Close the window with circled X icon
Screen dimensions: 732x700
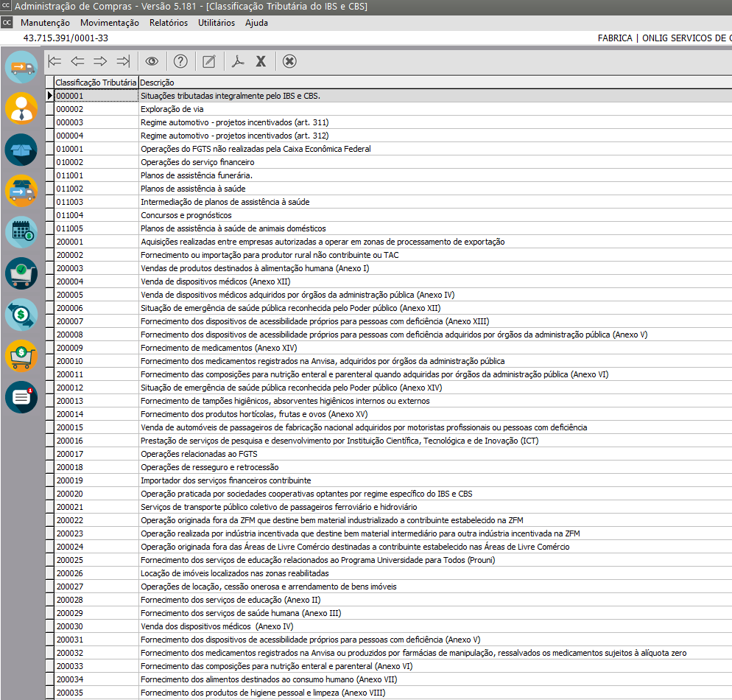pos(289,61)
